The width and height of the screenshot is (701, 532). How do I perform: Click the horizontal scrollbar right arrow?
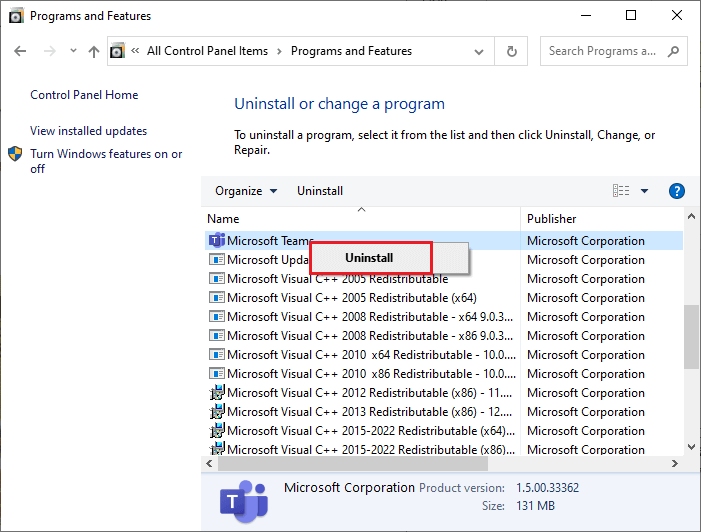click(x=675, y=464)
